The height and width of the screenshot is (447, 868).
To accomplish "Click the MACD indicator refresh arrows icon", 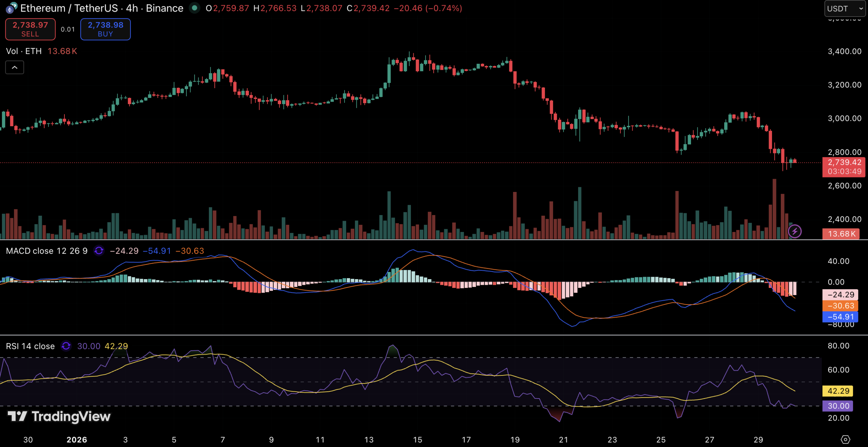I will (99, 251).
